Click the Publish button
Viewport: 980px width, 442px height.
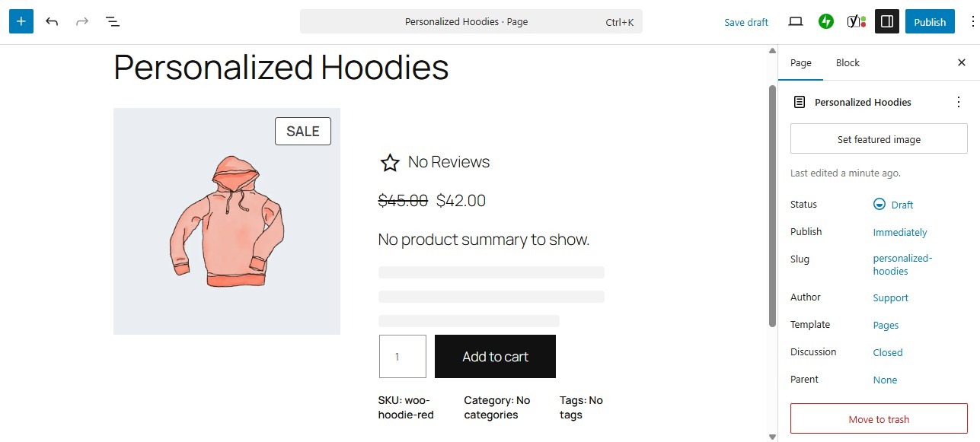(930, 21)
